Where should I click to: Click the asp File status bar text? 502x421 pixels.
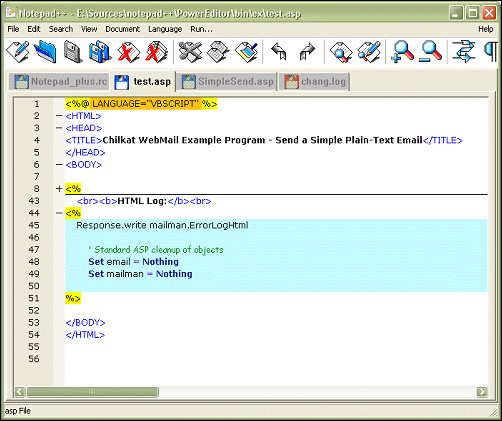coord(18,411)
